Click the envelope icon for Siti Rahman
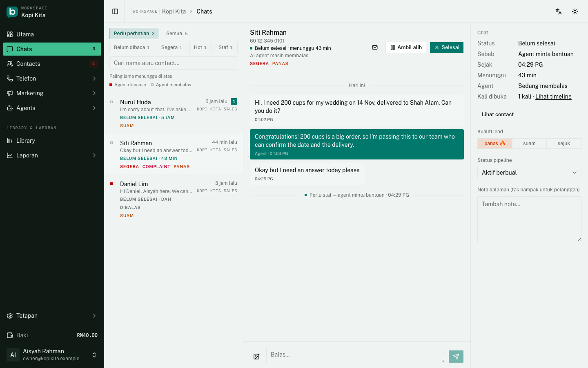This screenshot has height=368, width=588. [x=375, y=47]
